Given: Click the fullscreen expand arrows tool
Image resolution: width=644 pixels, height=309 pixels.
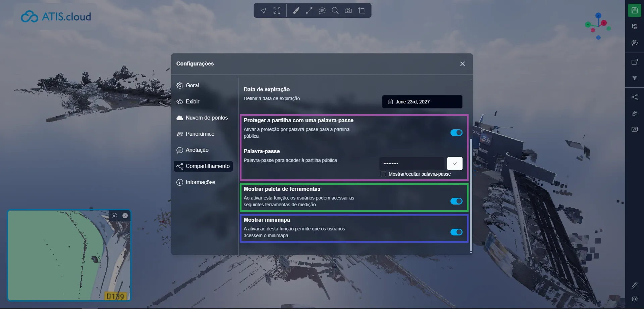Looking at the screenshot, I should click(277, 11).
